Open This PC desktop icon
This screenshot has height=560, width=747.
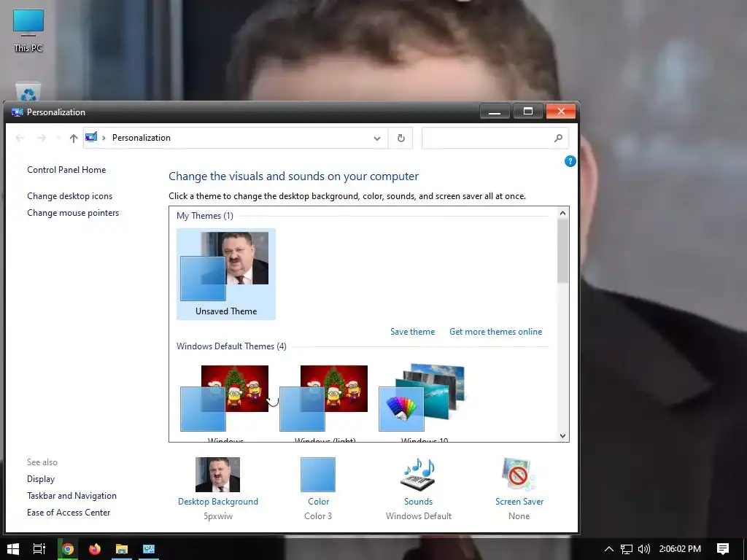pyautogui.click(x=28, y=31)
